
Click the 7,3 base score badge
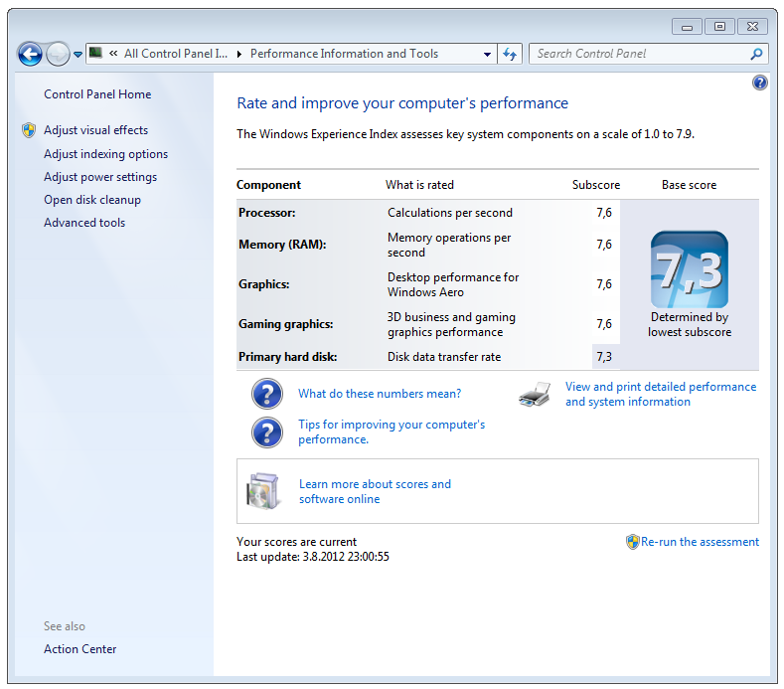point(689,269)
